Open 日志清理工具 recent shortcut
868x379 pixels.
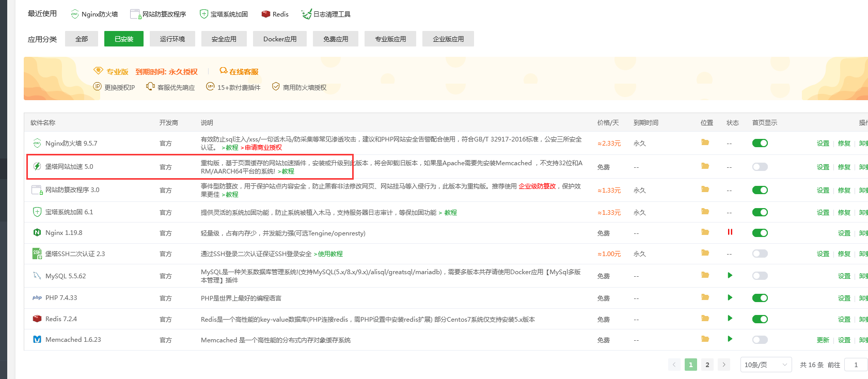(x=326, y=14)
